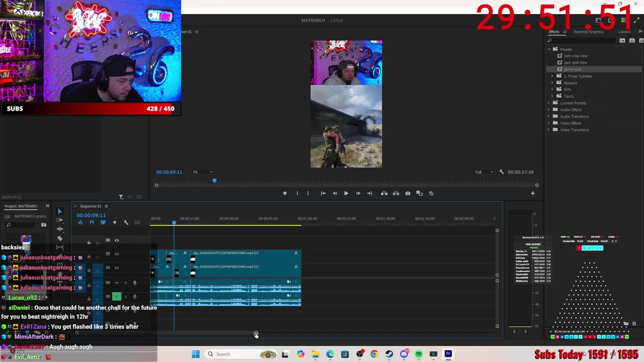Open Comparison View button
The image size is (644, 362).
pos(420,193)
